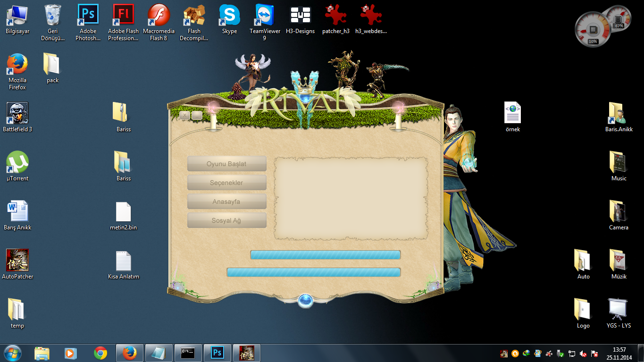The width and height of the screenshot is (644, 362).
Task: Select the pack folder on desktop
Action: point(52,68)
